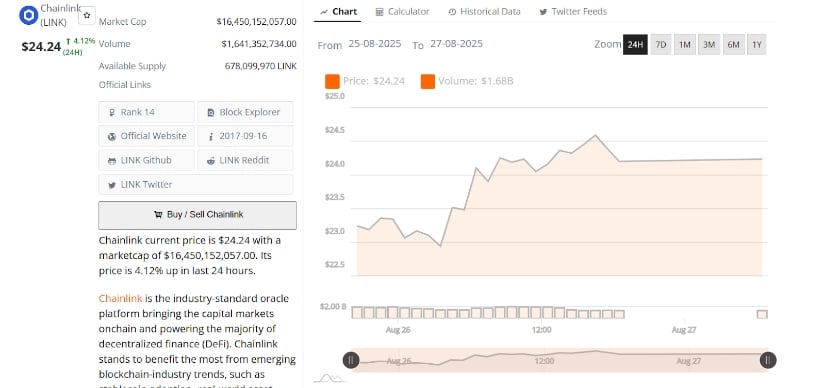Click the Buy / Sell Chainlink button
Screen dimensions: 825x388
(197, 215)
